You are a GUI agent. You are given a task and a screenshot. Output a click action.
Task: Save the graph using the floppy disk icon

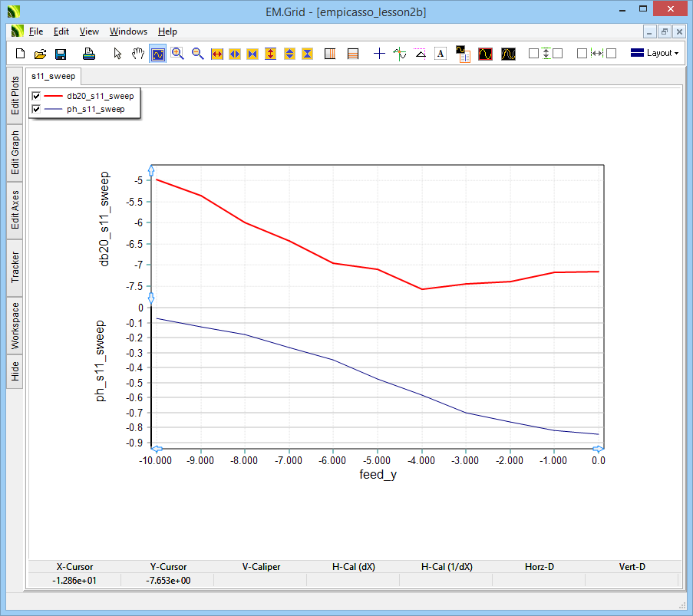coord(61,54)
